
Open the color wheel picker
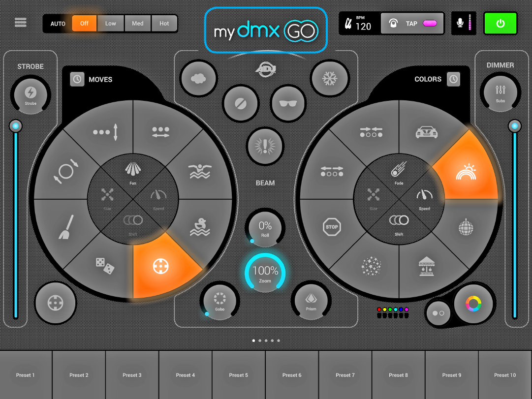[473, 304]
